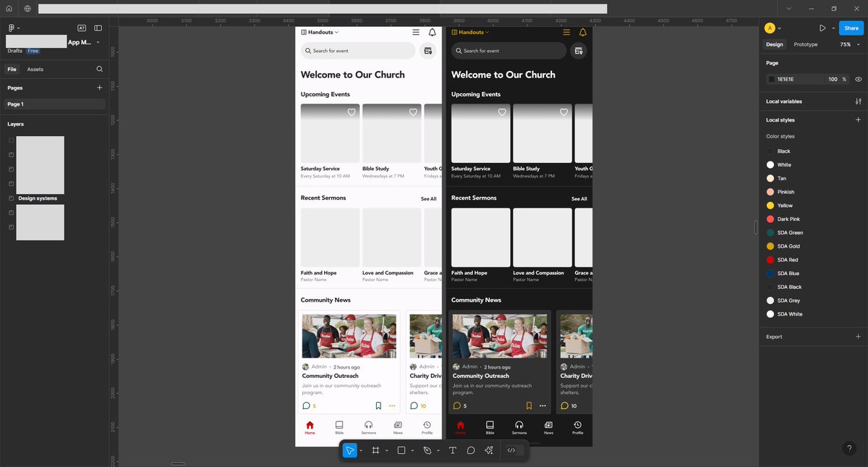Select the Design systems layer
Image resolution: width=868 pixels, height=467 pixels.
[x=38, y=198]
